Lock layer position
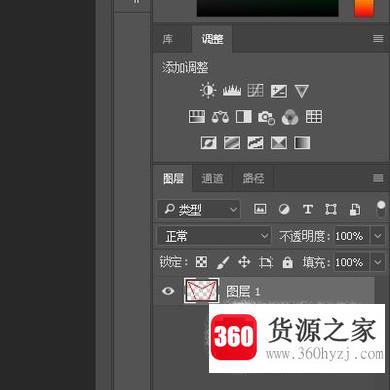This screenshot has height=390, width=390. point(244,262)
